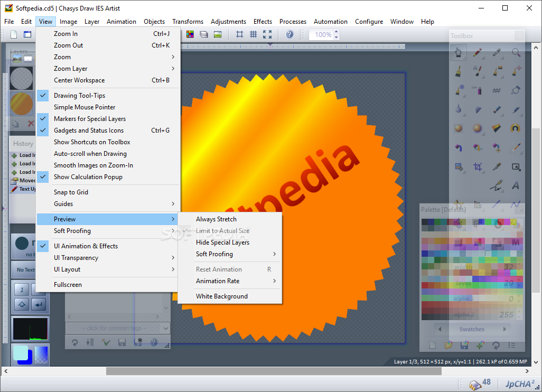This screenshot has height=392, width=542.
Task: Open the Layer menu
Action: click(92, 22)
